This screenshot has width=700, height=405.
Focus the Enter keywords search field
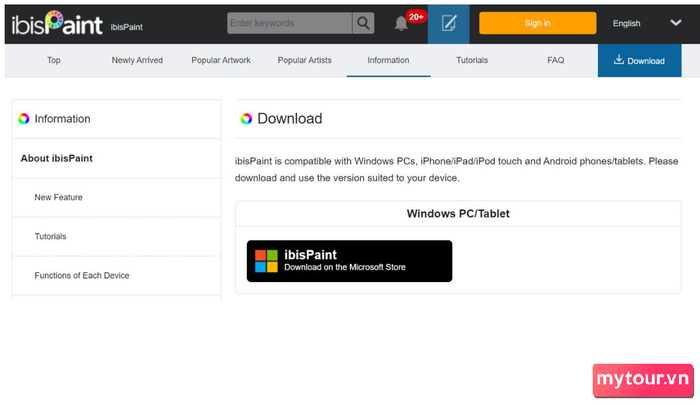(288, 22)
